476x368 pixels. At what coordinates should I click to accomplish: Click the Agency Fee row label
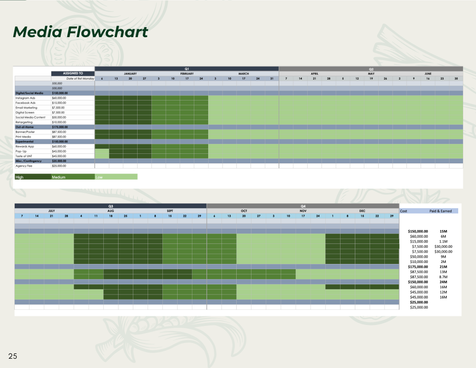(24, 166)
